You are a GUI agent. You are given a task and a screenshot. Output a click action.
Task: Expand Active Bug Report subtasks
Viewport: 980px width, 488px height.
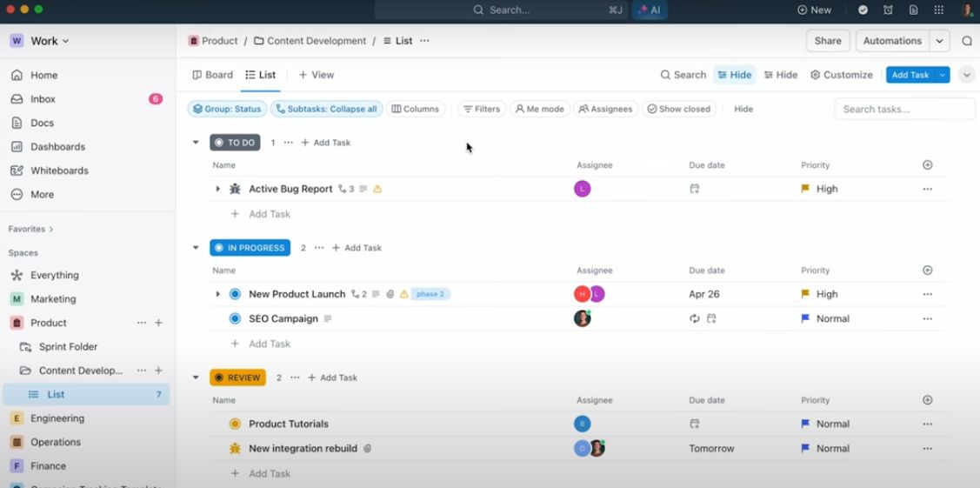(x=217, y=189)
